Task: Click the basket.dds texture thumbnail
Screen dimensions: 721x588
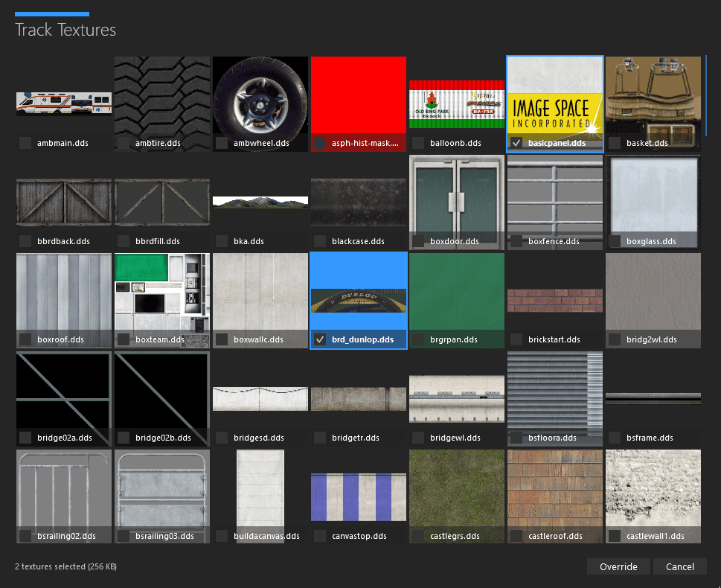Action: [653, 95]
